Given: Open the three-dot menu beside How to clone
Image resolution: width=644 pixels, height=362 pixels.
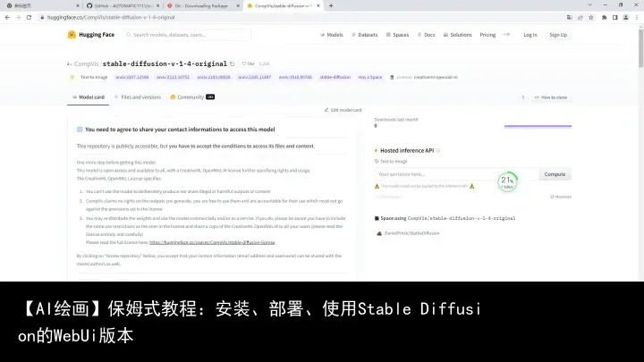Looking at the screenshot, I should click(x=523, y=97).
